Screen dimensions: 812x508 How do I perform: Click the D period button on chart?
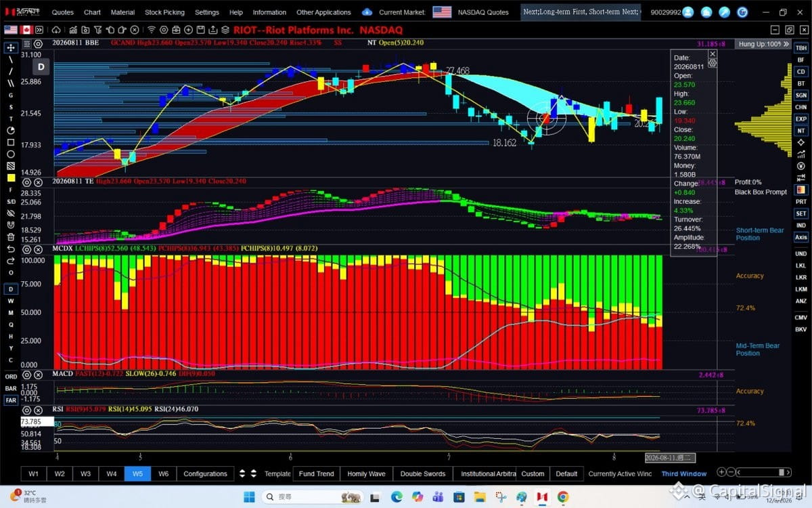(41, 66)
